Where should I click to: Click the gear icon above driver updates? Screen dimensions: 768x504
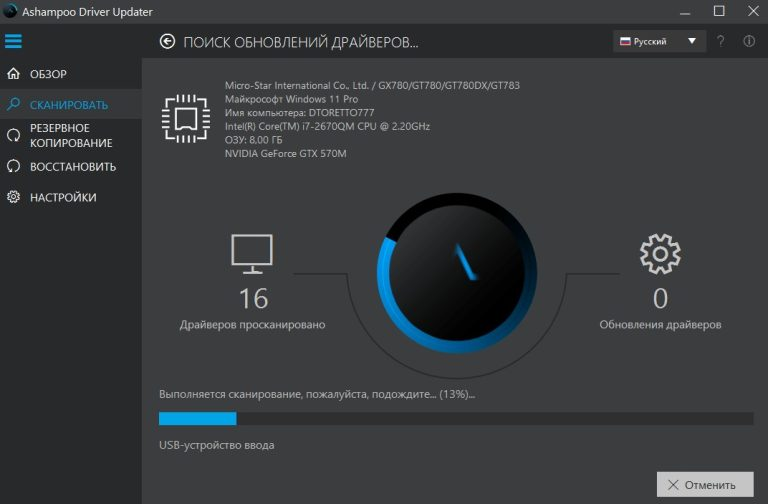660,254
